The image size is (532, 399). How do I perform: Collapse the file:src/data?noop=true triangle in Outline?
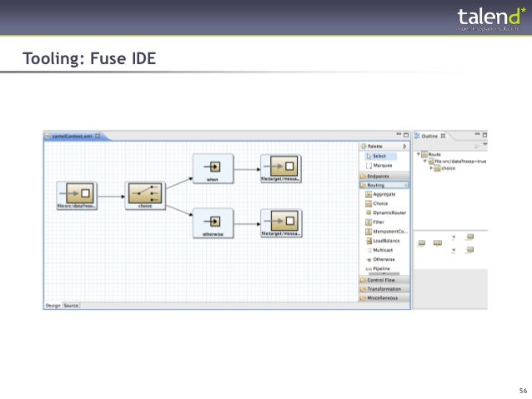pyautogui.click(x=424, y=162)
